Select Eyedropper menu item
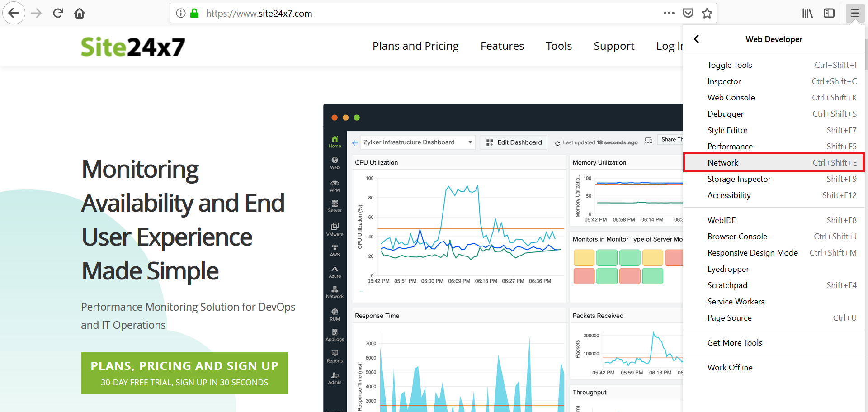Screen dimensions: 868x412 click(774, 269)
